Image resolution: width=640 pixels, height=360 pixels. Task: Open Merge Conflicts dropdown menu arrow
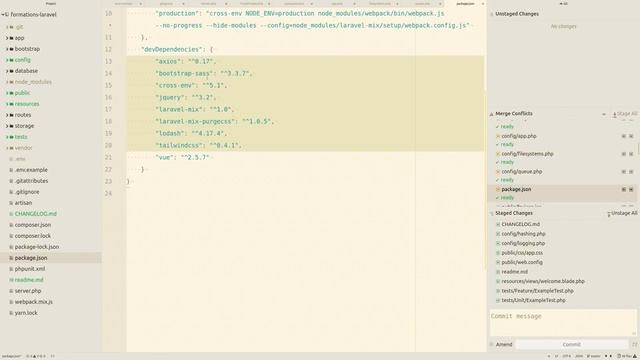coord(604,114)
